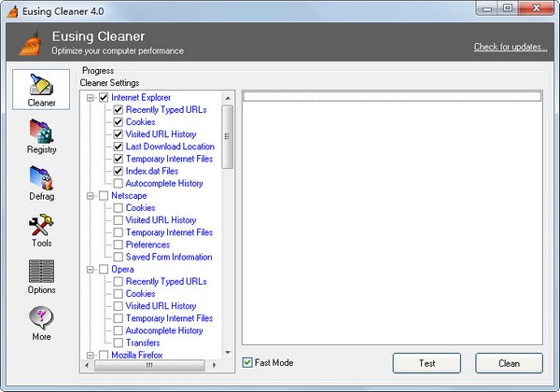Check Recently Typed URLs under Opera
This screenshot has width=560, height=392.
tap(119, 281)
